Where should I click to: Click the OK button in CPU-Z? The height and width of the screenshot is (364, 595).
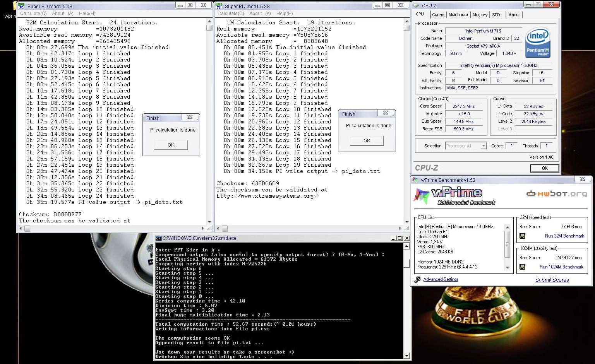[x=545, y=168]
